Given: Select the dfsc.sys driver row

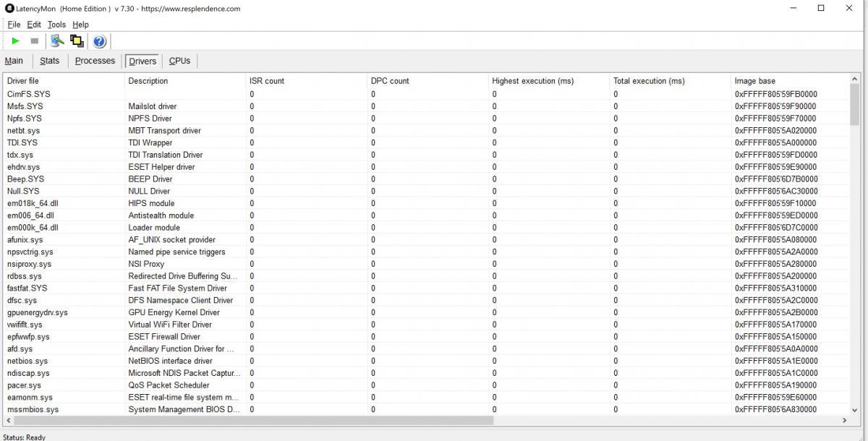Looking at the screenshot, I should pos(427,300).
